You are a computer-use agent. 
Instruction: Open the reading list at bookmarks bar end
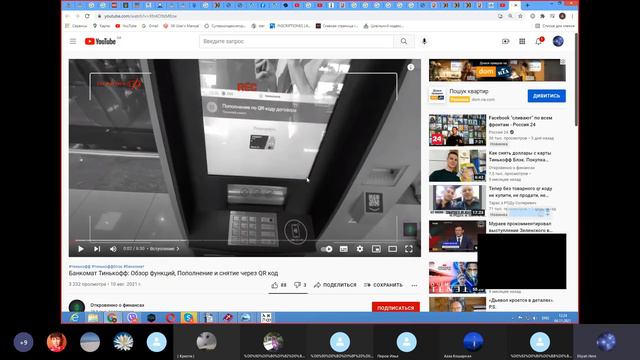[555, 26]
